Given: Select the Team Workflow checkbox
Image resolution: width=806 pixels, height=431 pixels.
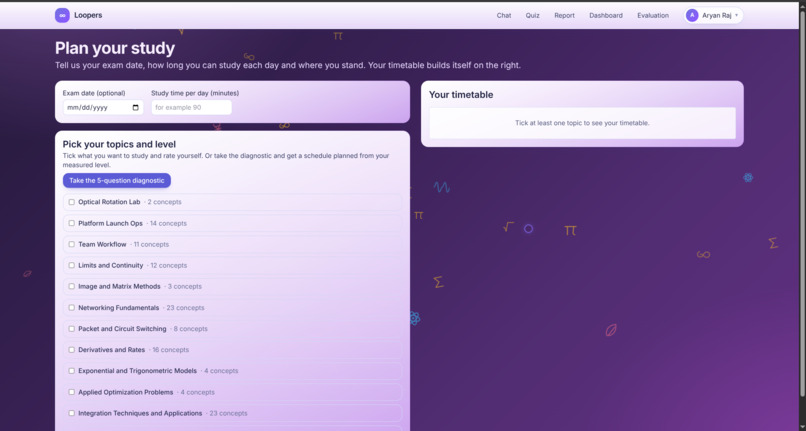Looking at the screenshot, I should (x=71, y=244).
